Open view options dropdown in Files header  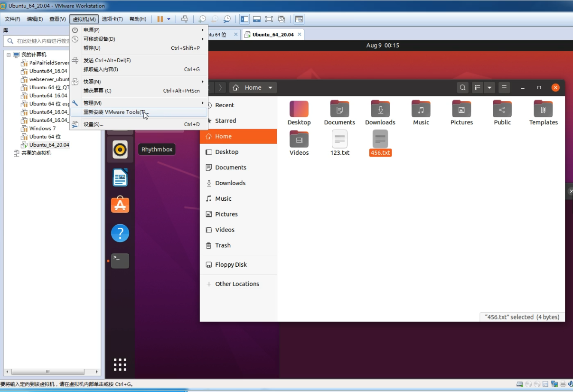coord(489,87)
